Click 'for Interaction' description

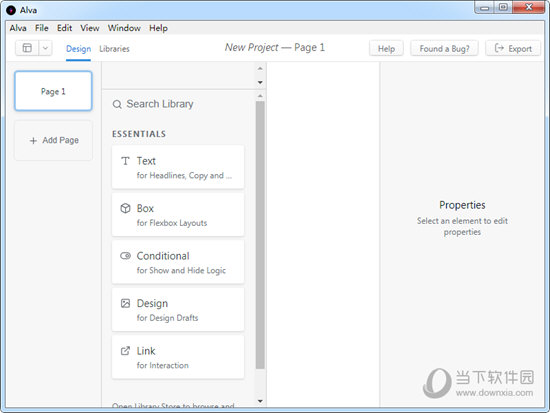pyautogui.click(x=162, y=365)
